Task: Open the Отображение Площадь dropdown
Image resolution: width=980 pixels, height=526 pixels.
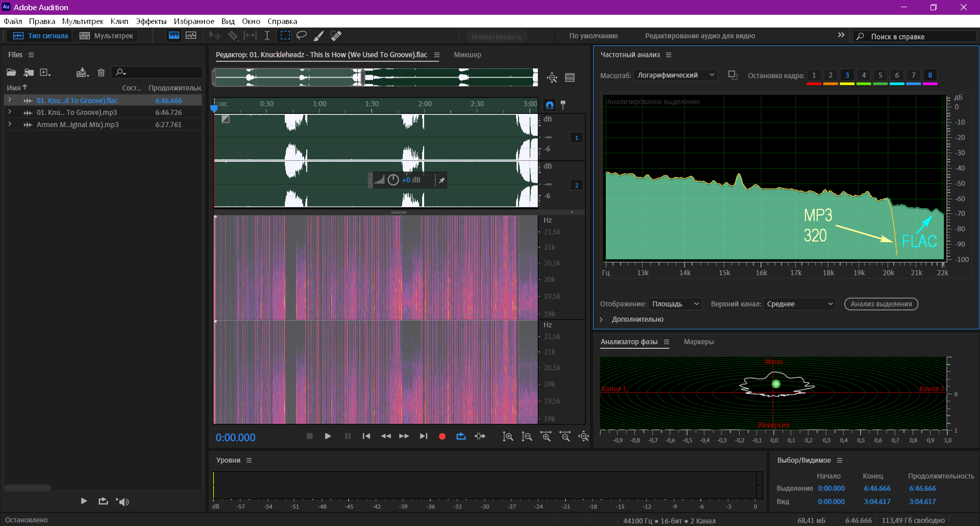Action: coord(675,304)
